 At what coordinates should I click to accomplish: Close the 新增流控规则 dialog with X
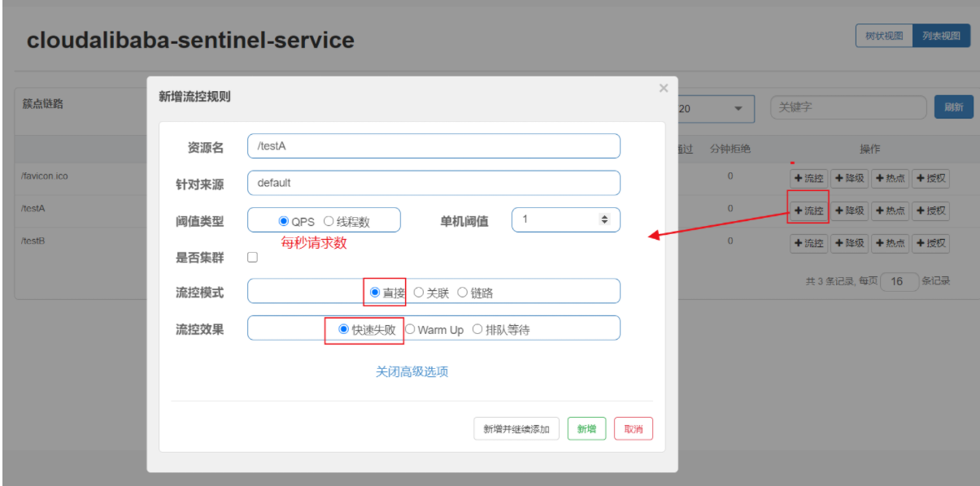[664, 89]
